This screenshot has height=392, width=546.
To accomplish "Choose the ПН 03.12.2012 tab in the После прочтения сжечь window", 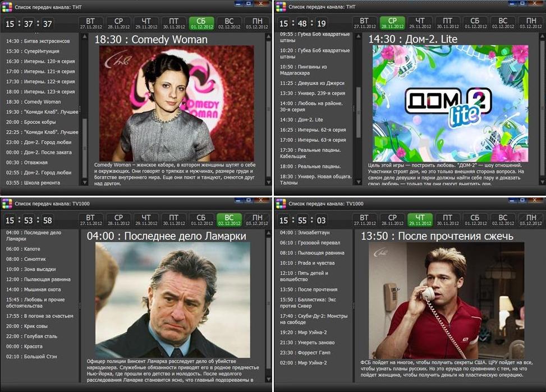I will [x=530, y=219].
